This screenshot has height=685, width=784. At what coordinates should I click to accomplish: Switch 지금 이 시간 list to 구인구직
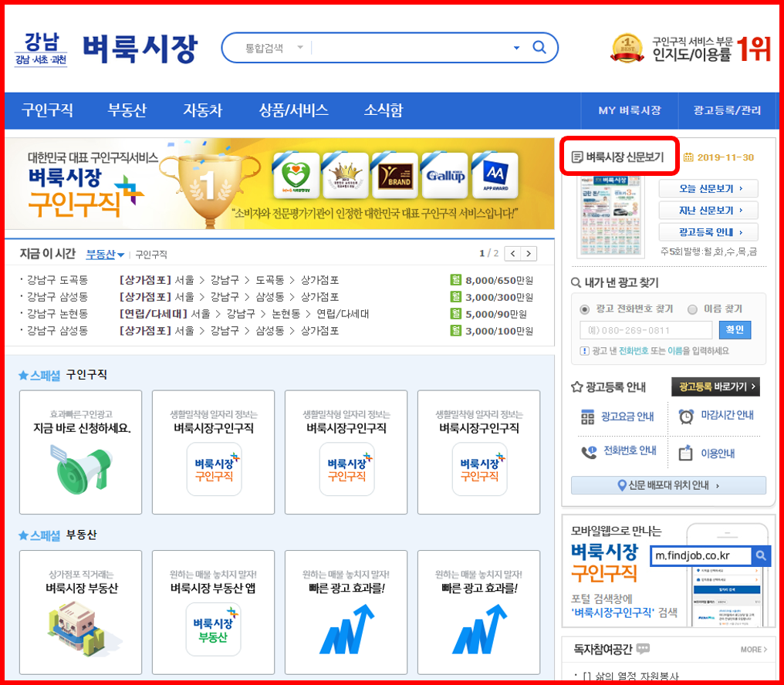click(151, 255)
